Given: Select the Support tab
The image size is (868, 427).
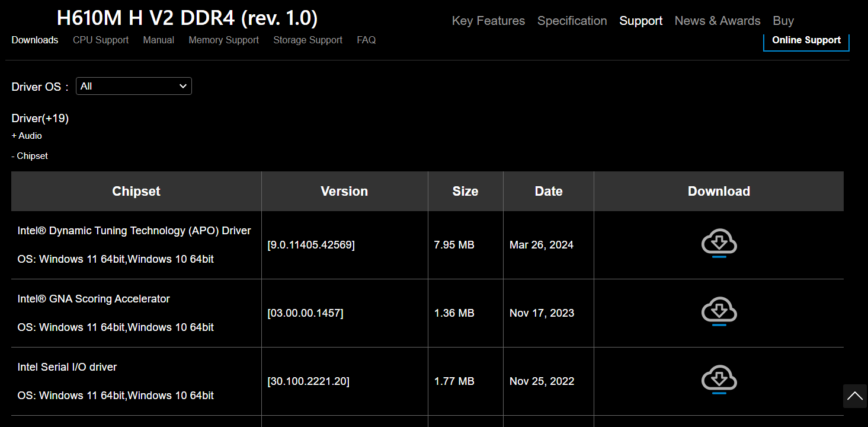Looking at the screenshot, I should [x=641, y=21].
